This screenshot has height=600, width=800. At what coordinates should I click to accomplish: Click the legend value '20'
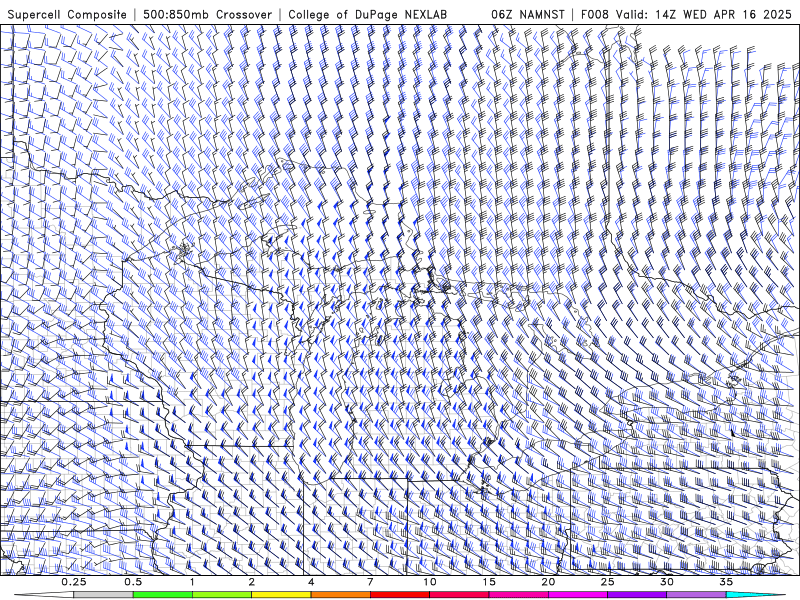tap(548, 582)
